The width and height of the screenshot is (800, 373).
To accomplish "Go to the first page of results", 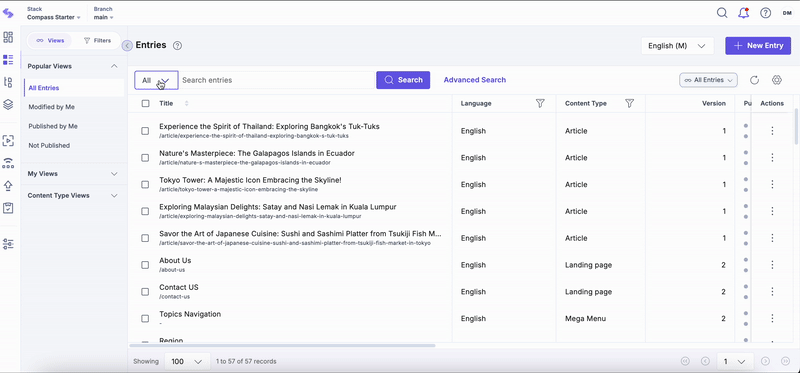I will pyautogui.click(x=685, y=361).
